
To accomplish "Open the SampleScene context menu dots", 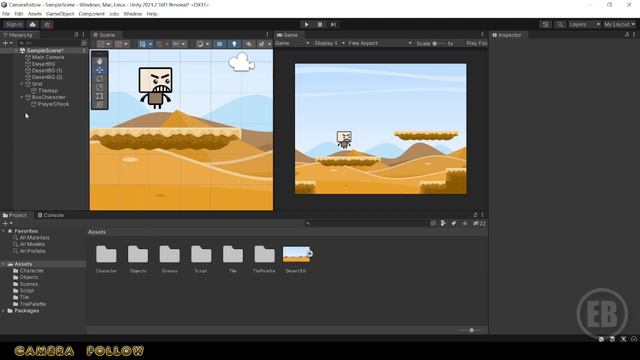I will 84,51.
